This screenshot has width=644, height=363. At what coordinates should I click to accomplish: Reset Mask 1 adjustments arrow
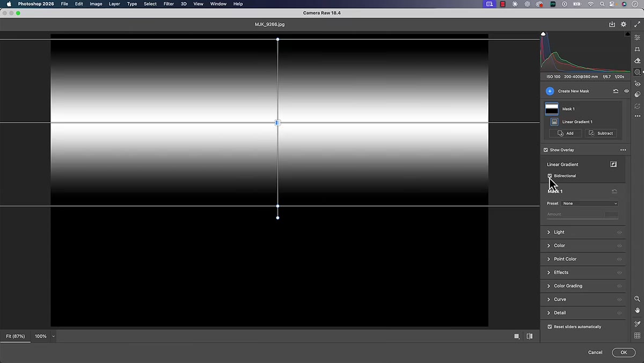click(614, 191)
